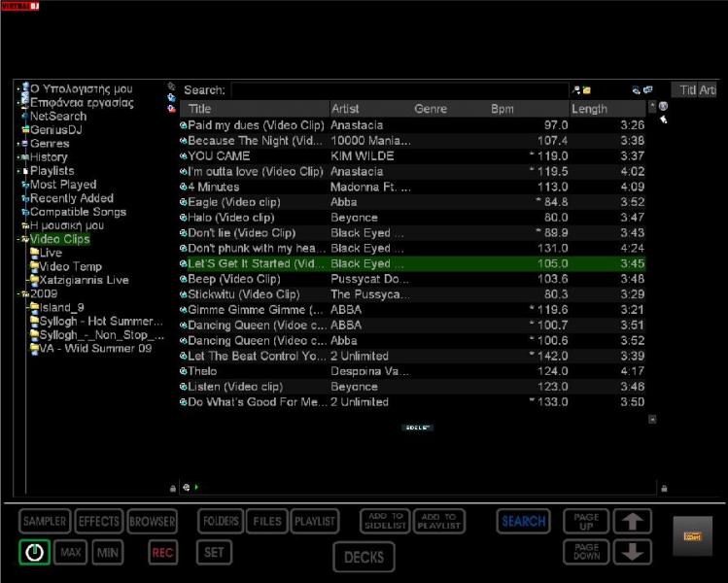Click the small green play arrow below the list
Screen dimensions: 728x583
tap(196, 488)
